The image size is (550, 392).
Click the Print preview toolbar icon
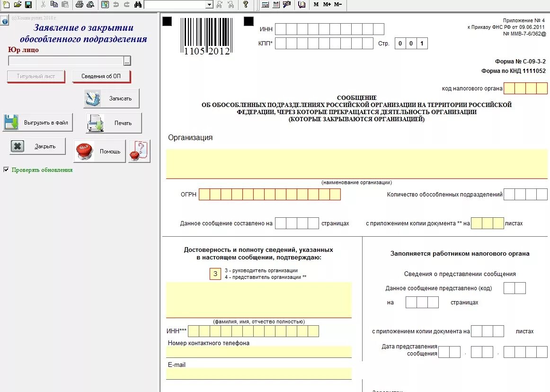[x=90, y=4]
